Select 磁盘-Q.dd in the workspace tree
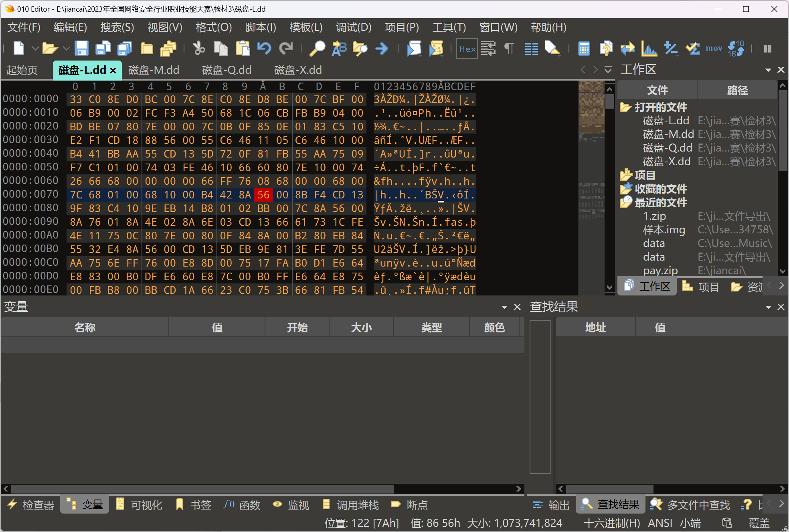The height and width of the screenshot is (532, 789). click(x=668, y=148)
